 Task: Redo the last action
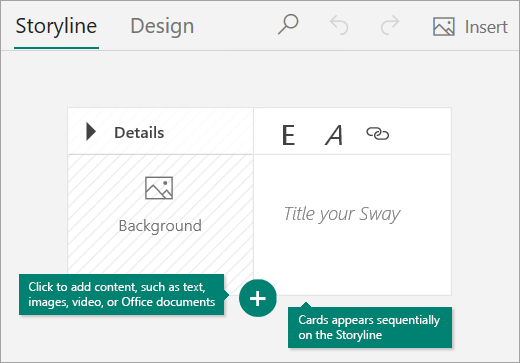(x=390, y=25)
